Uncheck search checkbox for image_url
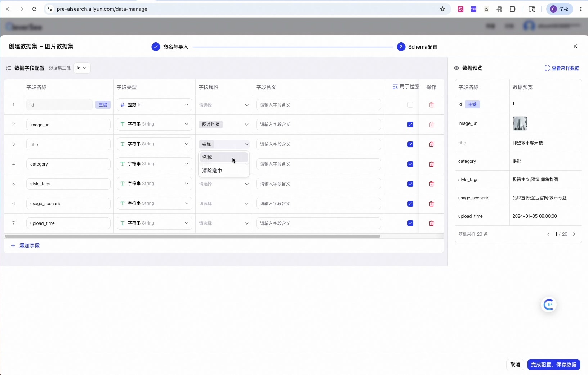The width and height of the screenshot is (588, 375). tap(410, 125)
